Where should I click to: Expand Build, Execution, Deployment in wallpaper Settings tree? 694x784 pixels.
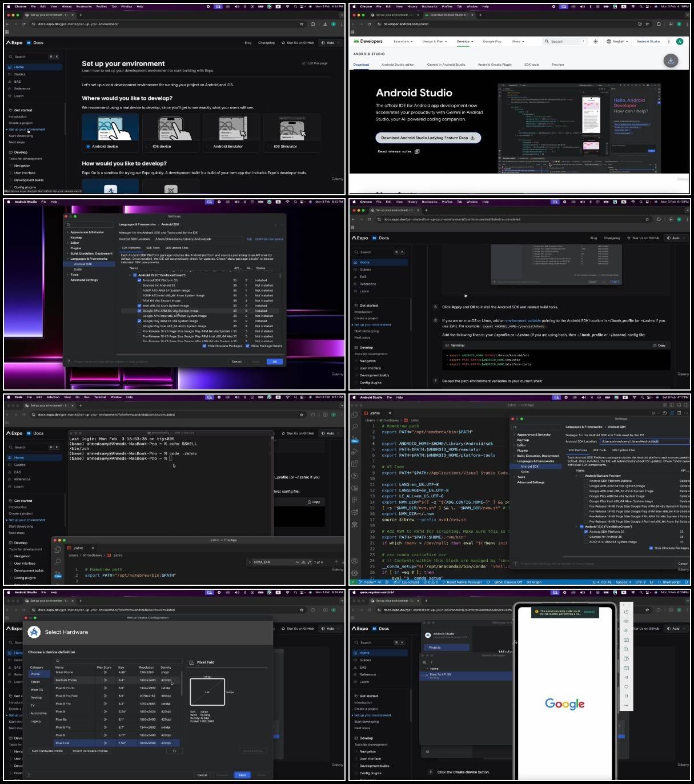[67, 254]
